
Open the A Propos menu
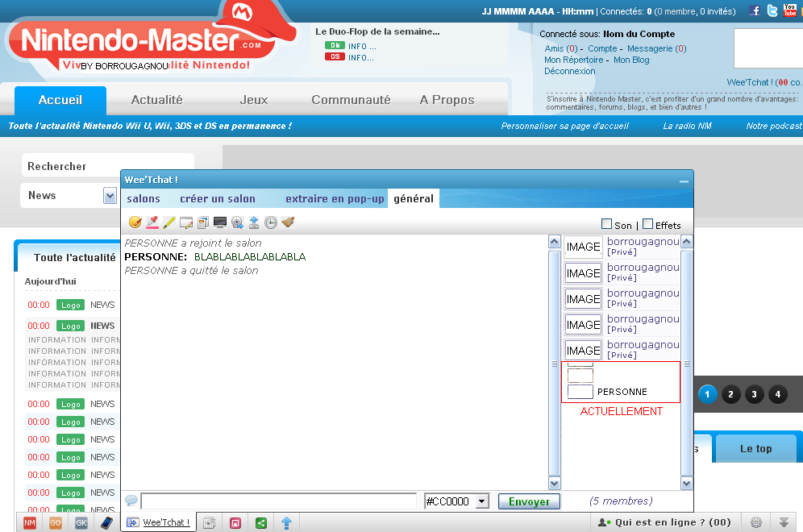(x=447, y=100)
